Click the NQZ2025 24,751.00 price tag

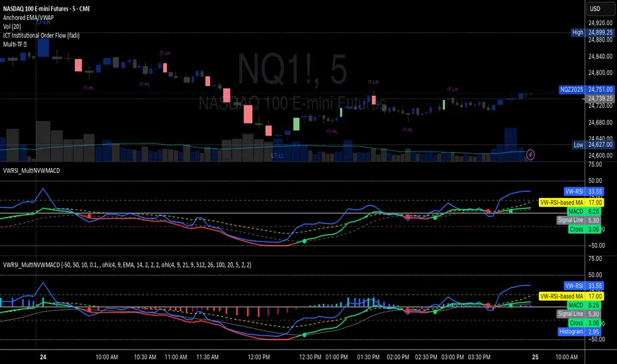[x=587, y=89]
